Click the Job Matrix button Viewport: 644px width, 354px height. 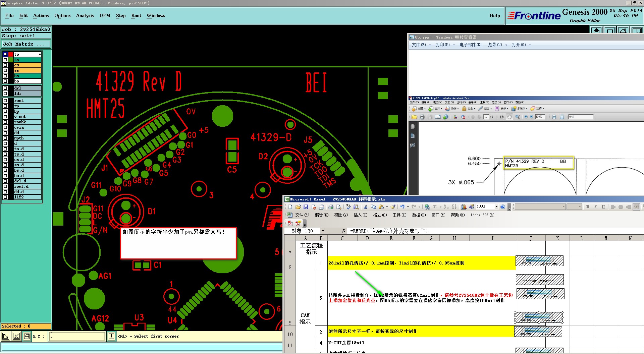coord(26,44)
